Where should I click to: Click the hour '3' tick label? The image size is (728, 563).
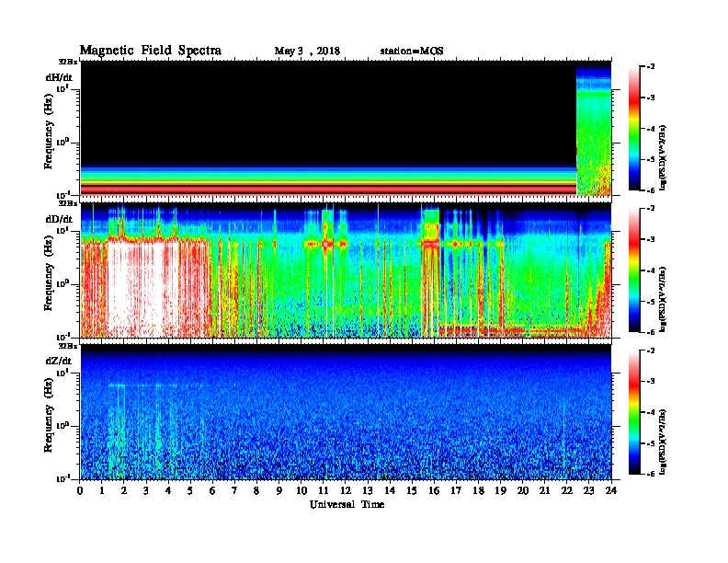(x=147, y=490)
